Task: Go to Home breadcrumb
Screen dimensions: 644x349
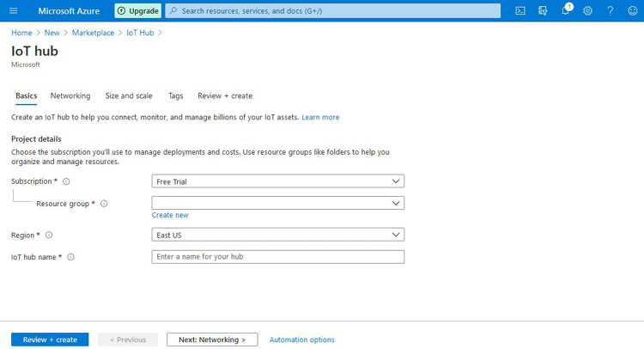Action: [x=21, y=33]
